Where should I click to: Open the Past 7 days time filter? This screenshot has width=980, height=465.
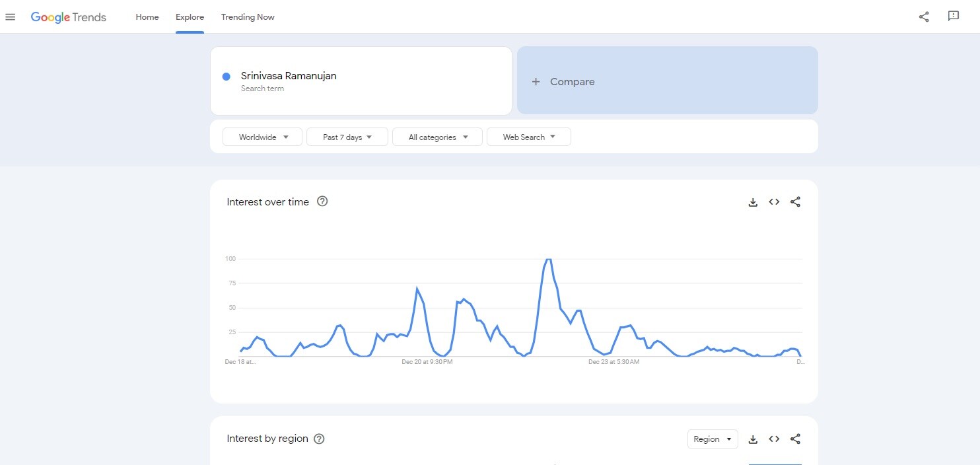(347, 137)
